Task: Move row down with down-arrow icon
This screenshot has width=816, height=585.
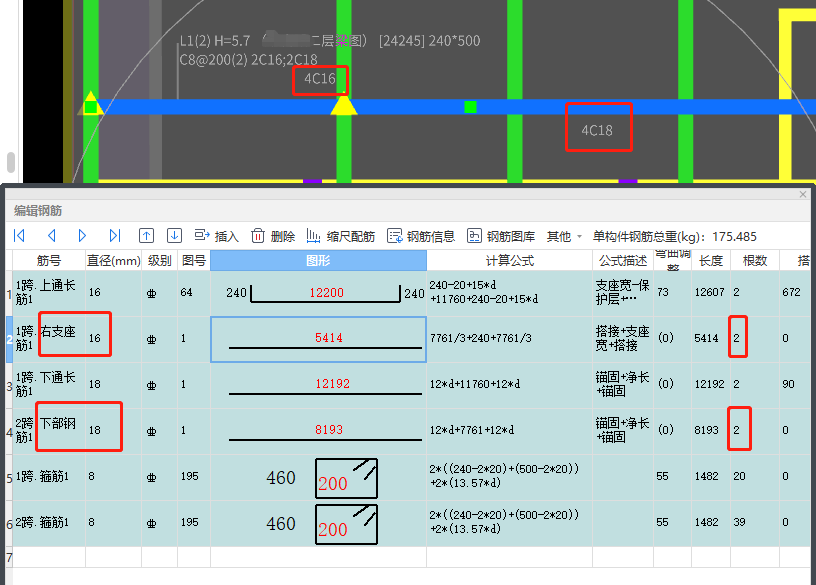Action: 174,236
